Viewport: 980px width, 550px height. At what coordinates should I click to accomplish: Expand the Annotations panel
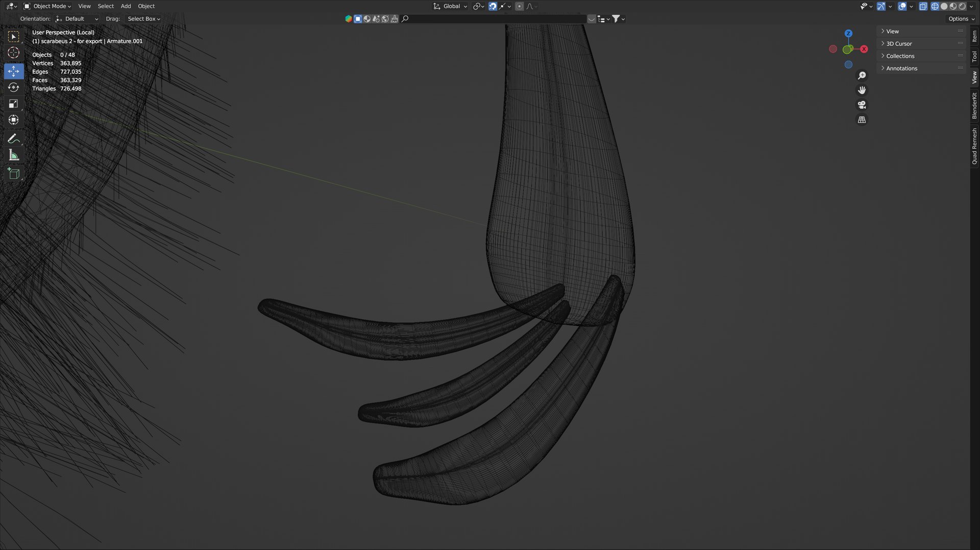click(x=921, y=68)
